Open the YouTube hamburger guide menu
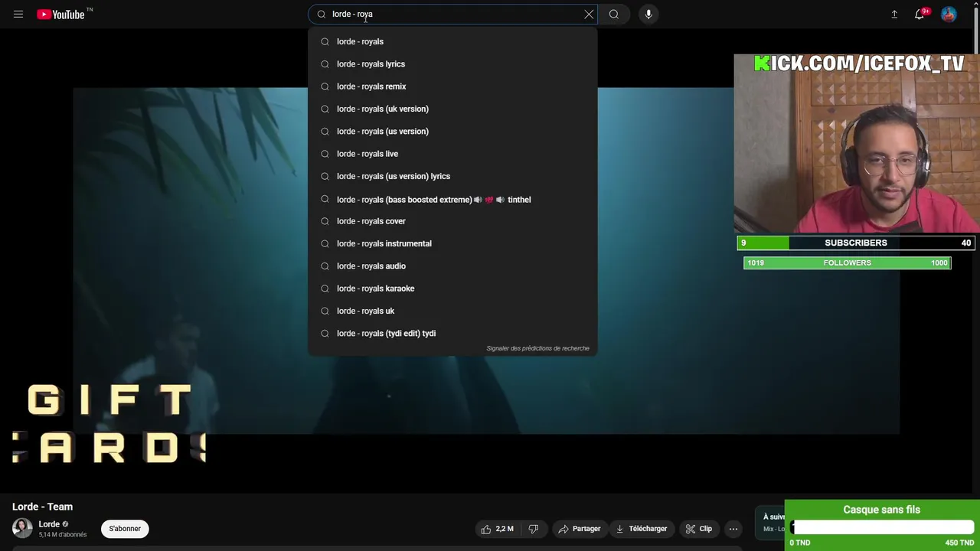 [x=18, y=15]
